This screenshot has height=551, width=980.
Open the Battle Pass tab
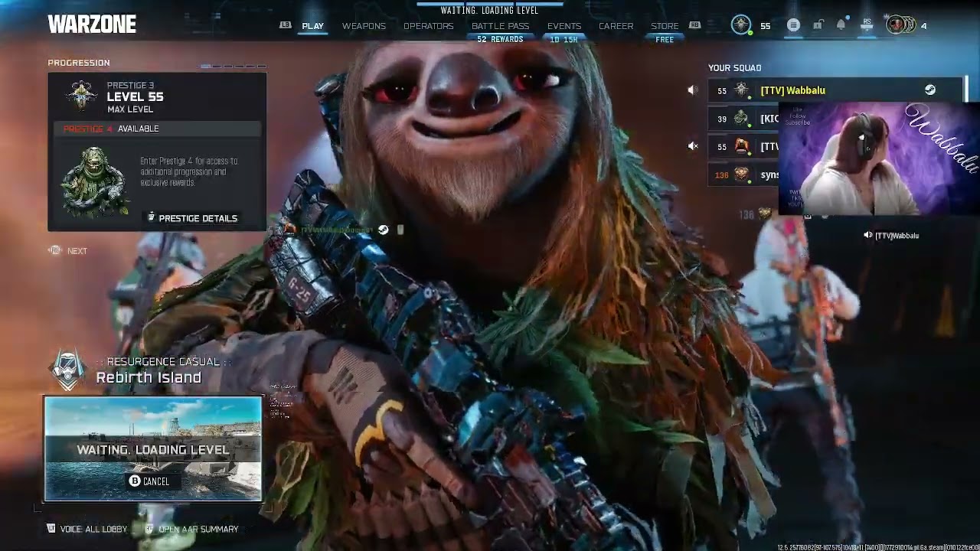[x=501, y=26]
